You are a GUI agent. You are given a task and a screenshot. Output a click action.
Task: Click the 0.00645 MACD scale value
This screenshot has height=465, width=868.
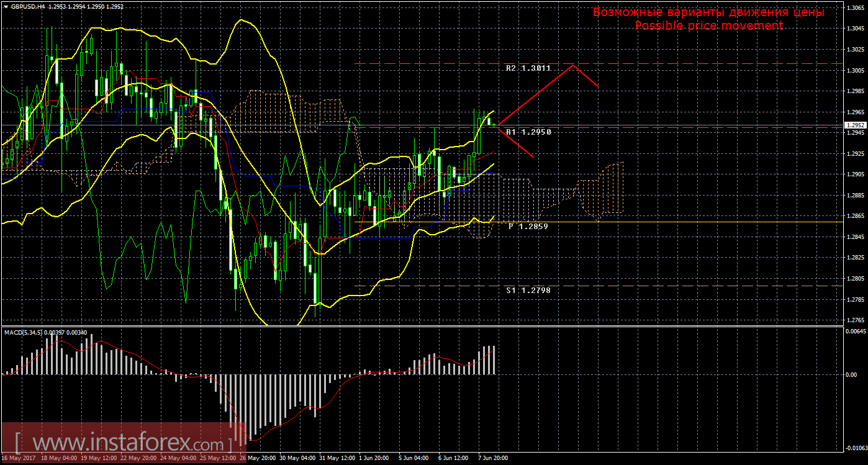[x=856, y=332]
